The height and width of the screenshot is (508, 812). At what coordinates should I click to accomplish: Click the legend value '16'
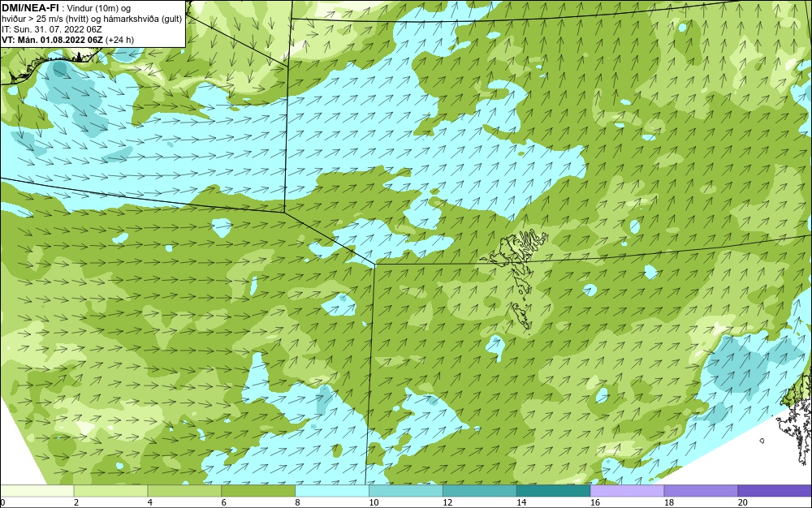point(595,502)
